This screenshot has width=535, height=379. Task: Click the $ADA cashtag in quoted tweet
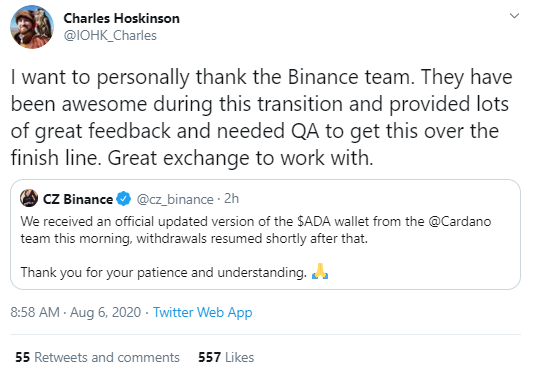314,221
